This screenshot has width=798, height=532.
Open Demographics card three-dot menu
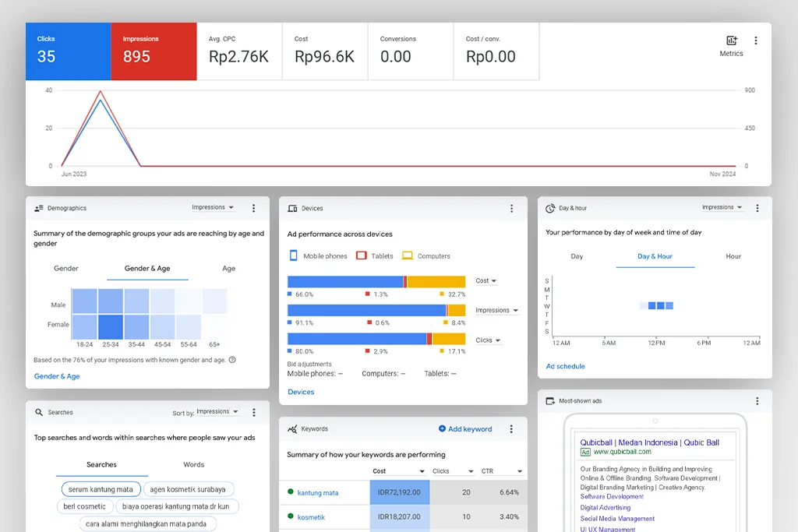[253, 209]
